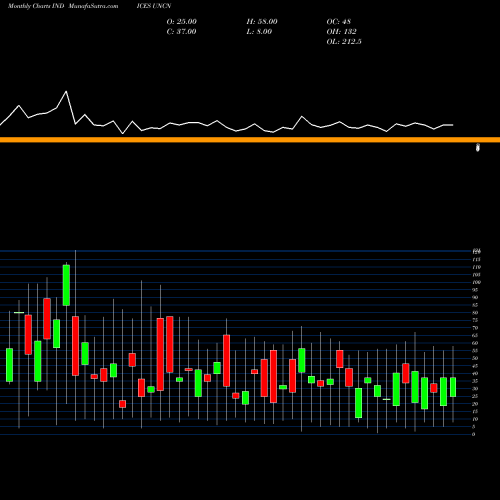Image resolution: width=500 pixels, height=500 pixels.
Task: Click the highest peak of the white line chart
Action: click(66, 91)
